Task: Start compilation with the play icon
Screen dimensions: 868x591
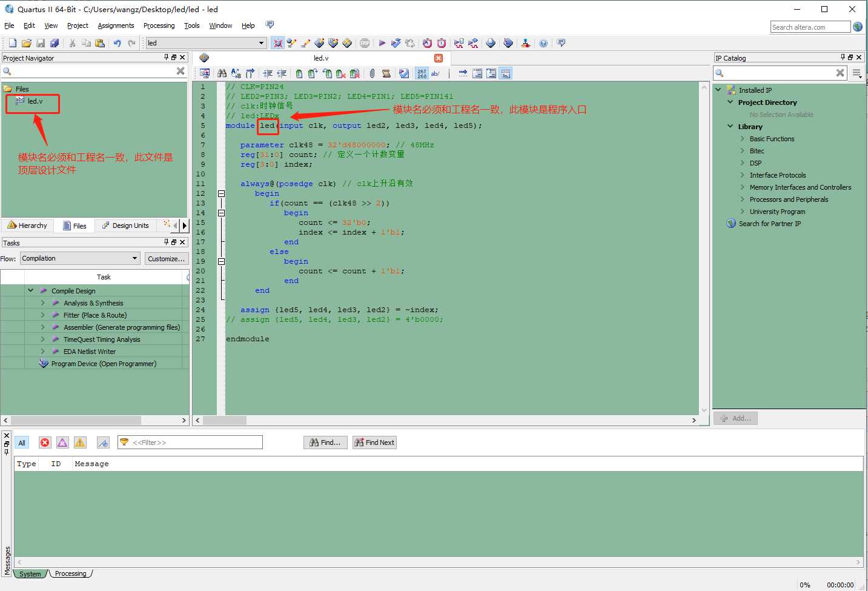Action: coord(382,43)
